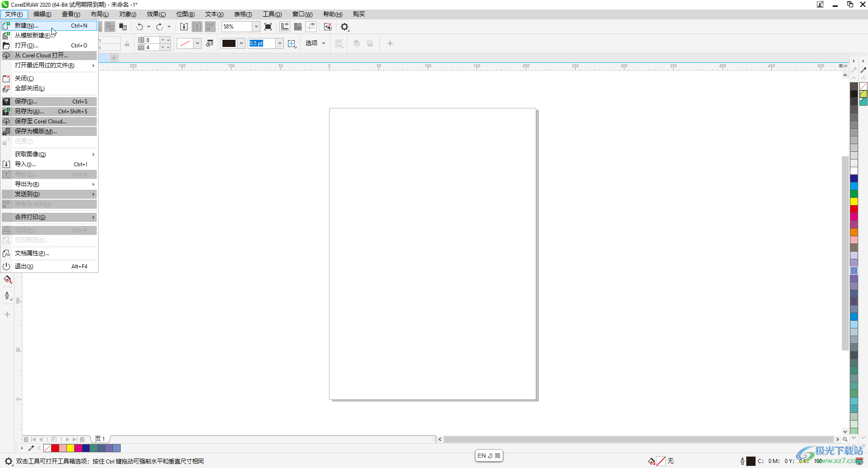Open the 效果(C) menu
Viewport: 868px width, 468px height.
coord(156,14)
